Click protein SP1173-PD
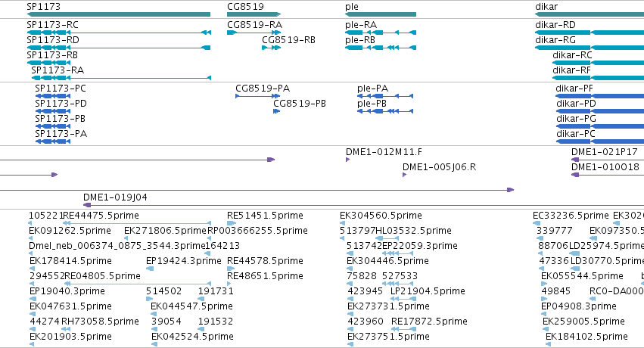 click(61, 104)
